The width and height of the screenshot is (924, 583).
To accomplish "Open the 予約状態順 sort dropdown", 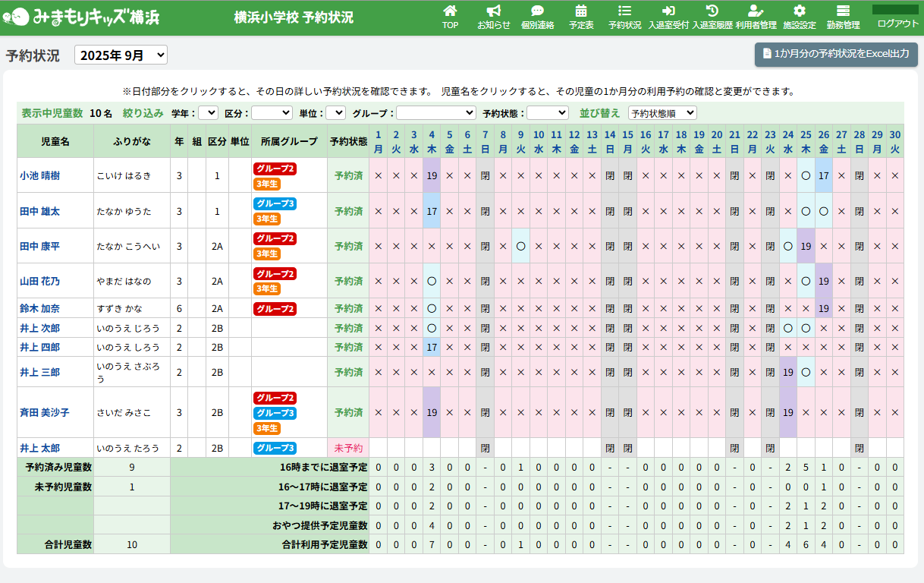I will (662, 112).
